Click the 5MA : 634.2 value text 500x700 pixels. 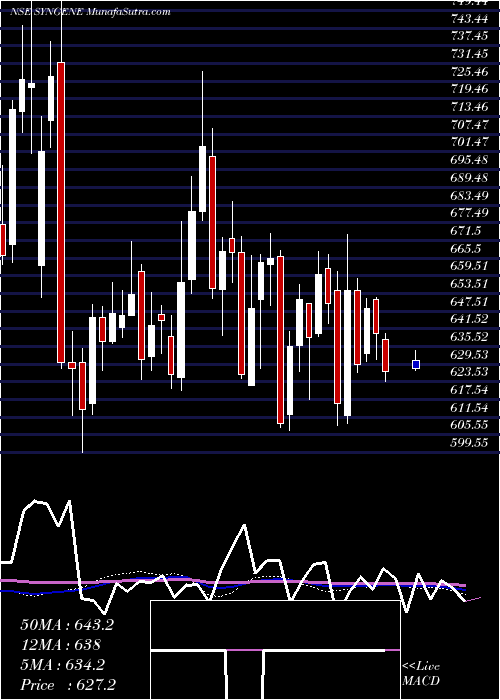(63, 665)
